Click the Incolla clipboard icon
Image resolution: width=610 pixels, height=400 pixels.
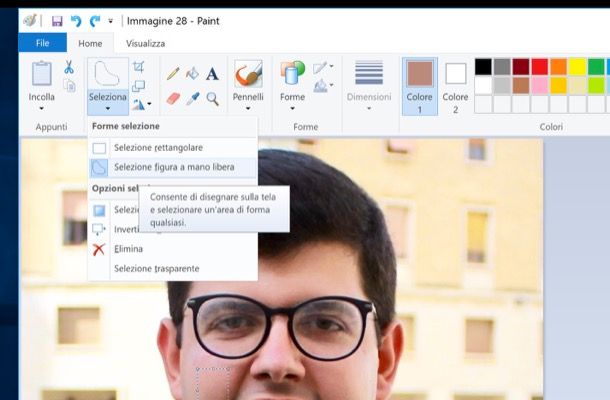tap(42, 74)
